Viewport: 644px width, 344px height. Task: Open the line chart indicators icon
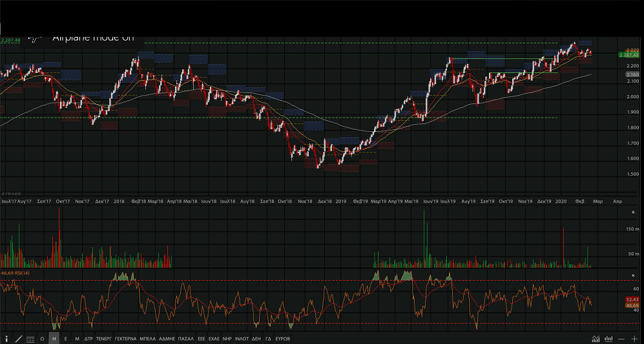tap(595, 339)
